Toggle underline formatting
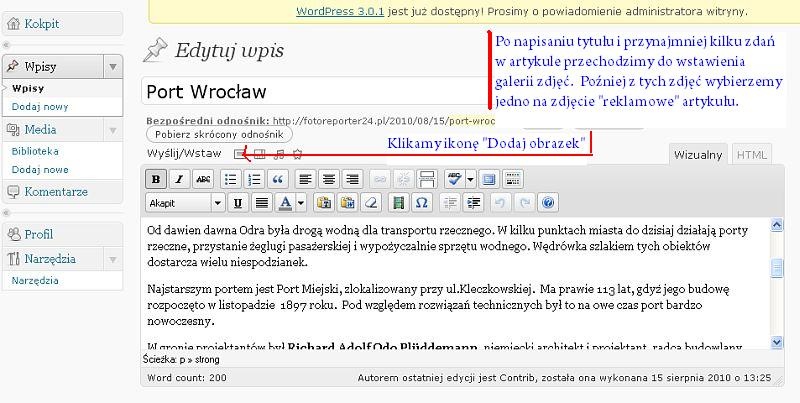The height and width of the screenshot is (403, 800). click(238, 203)
